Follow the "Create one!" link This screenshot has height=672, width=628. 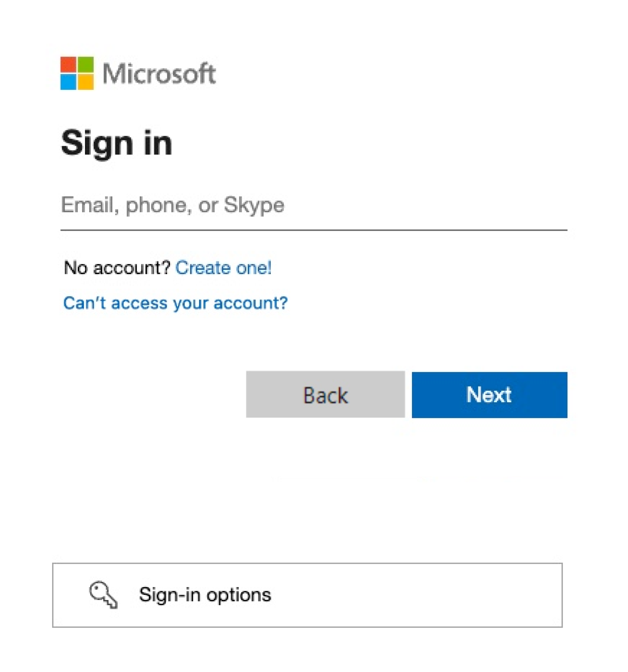223,268
